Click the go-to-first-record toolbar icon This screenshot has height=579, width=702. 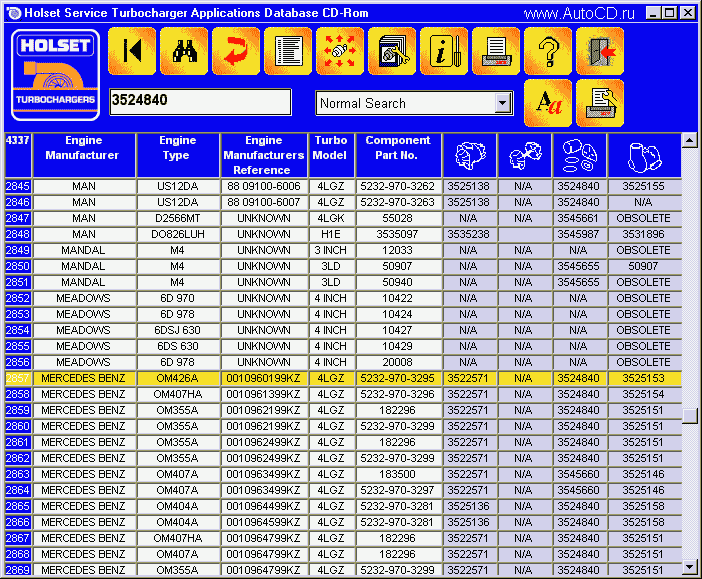point(132,51)
